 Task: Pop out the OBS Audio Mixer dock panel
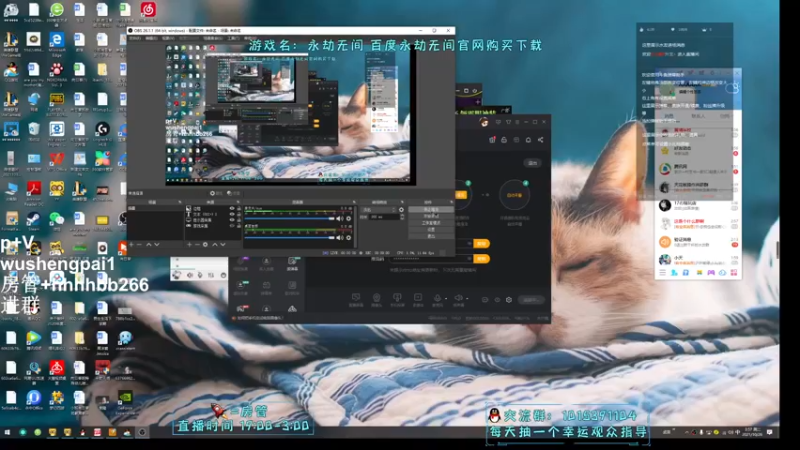click(x=354, y=202)
